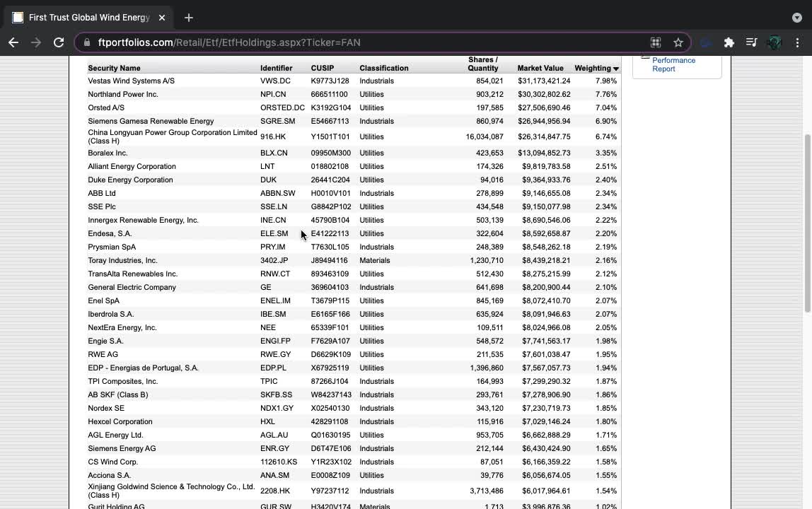Click the profile avatar icon

click(x=775, y=42)
